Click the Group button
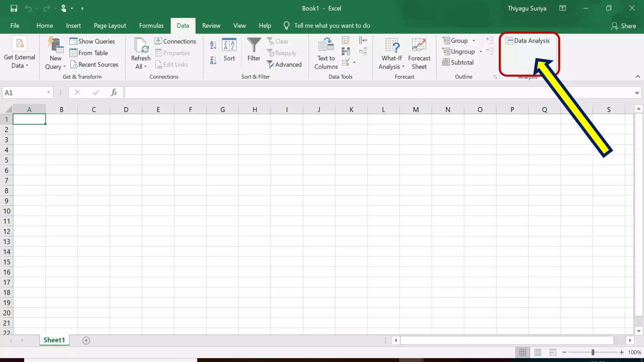This screenshot has height=362, width=644. coord(455,41)
